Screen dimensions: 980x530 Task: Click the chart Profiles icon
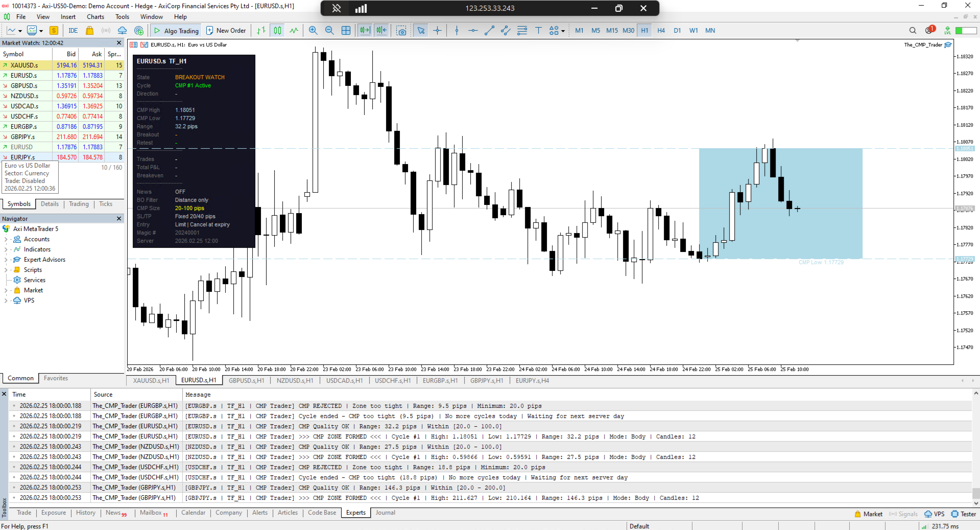click(32, 31)
